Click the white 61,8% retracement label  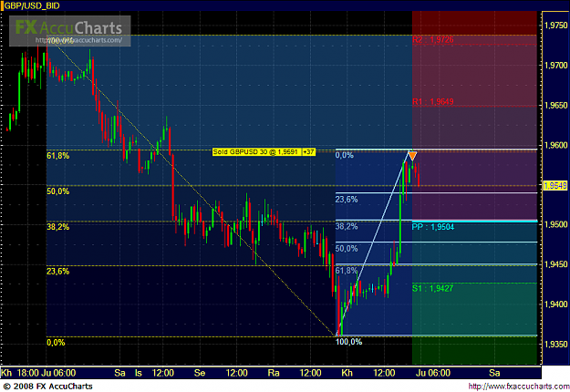(x=347, y=271)
